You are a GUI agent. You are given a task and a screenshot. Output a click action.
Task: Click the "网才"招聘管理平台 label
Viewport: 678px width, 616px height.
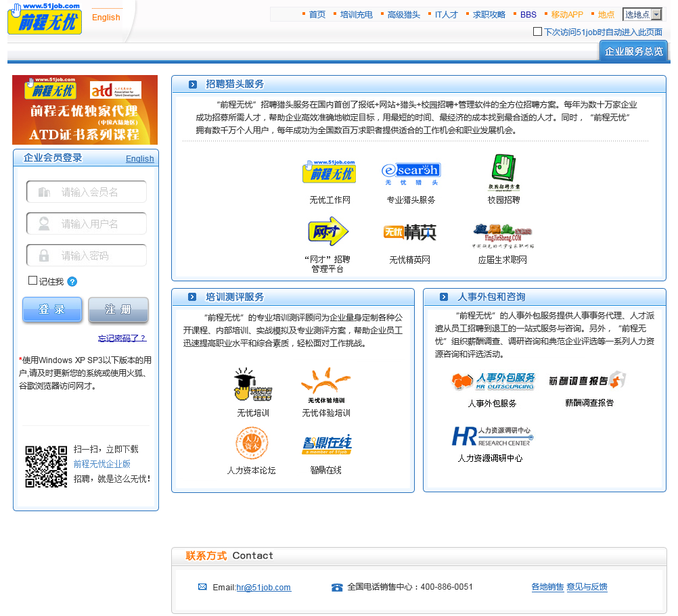click(x=327, y=264)
